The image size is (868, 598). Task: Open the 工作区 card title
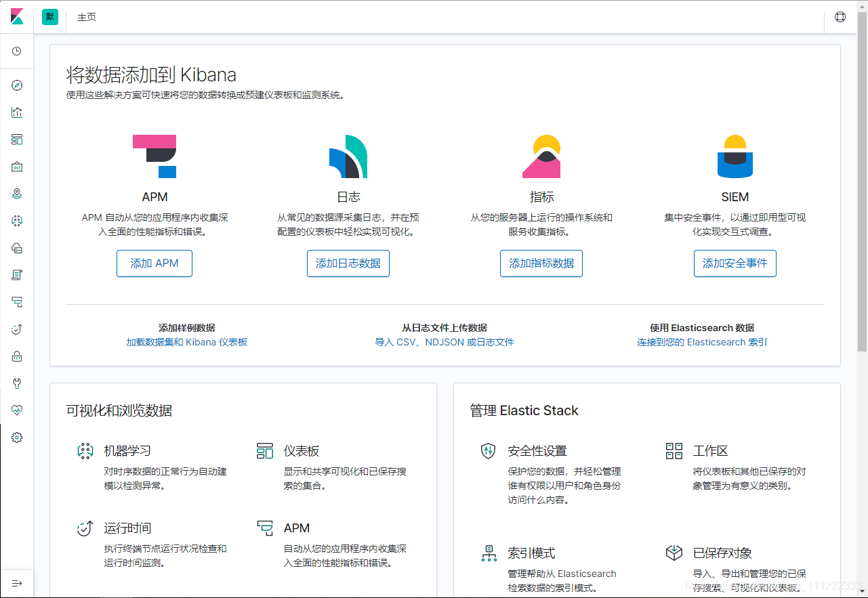point(710,451)
